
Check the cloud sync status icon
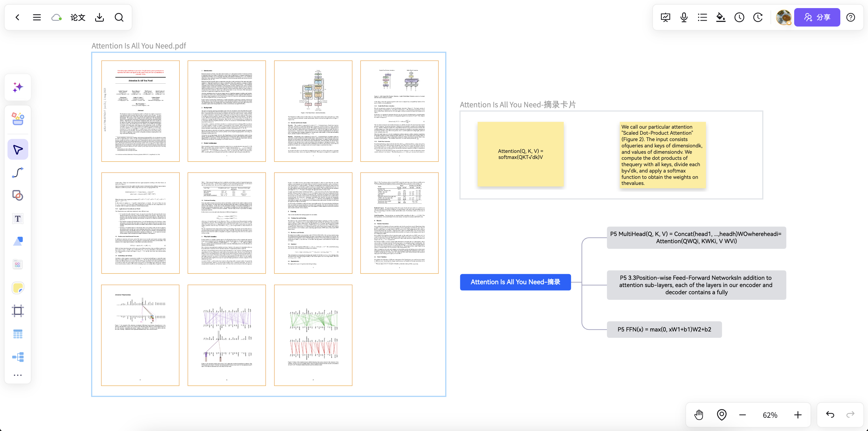(56, 17)
